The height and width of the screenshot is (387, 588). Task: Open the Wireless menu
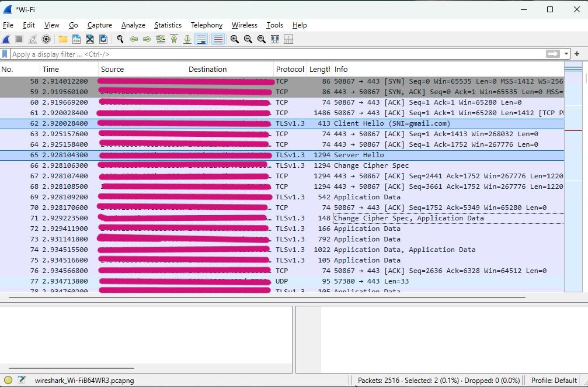click(x=244, y=25)
